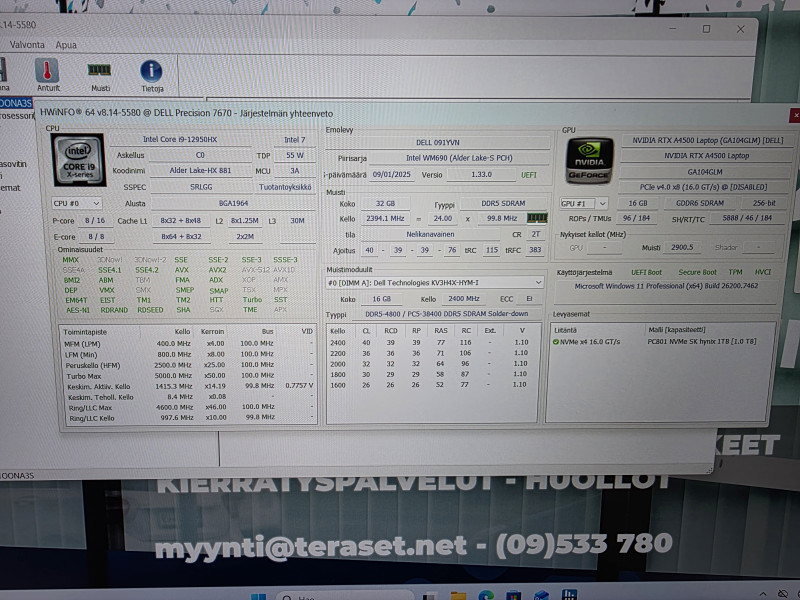Open the DIMM A memory module dropdown

434,283
